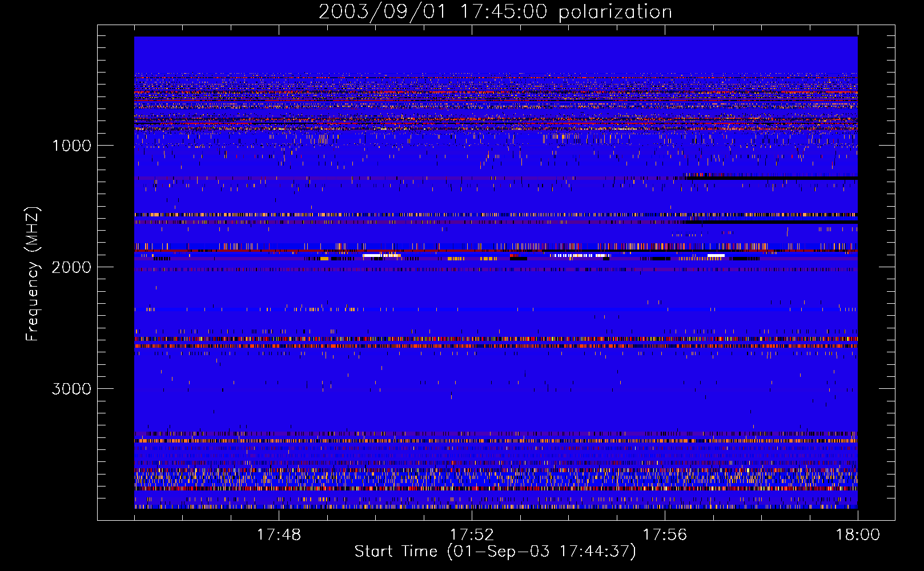Click the 1000 frequency tick label
The width and height of the screenshot is (924, 571).
coord(71,146)
